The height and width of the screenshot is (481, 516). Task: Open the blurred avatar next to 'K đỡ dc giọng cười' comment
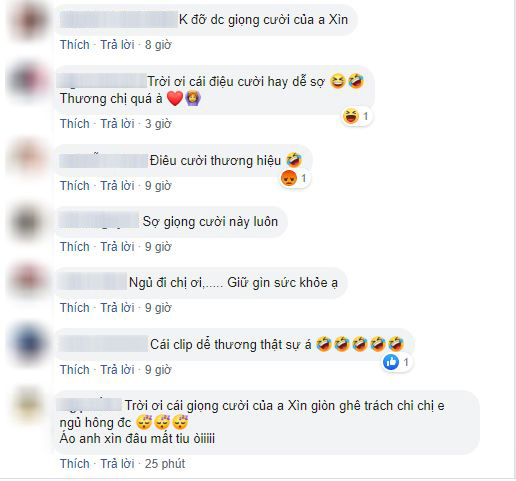[29, 21]
